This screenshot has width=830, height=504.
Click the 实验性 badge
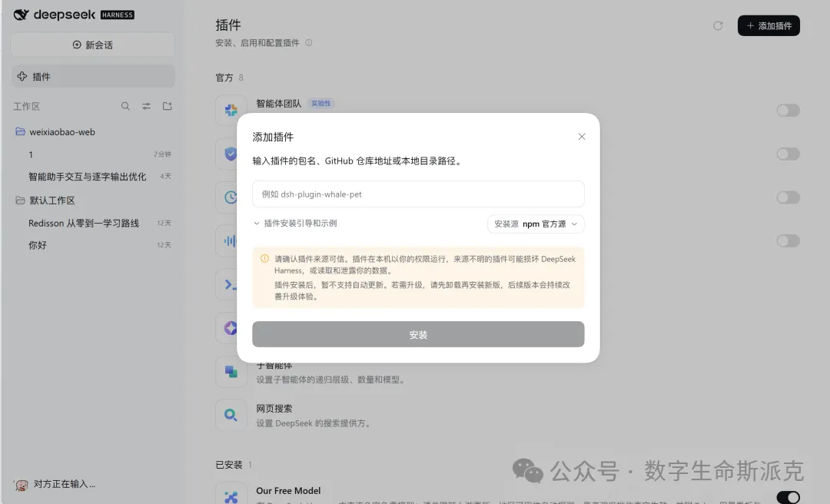pyautogui.click(x=320, y=104)
